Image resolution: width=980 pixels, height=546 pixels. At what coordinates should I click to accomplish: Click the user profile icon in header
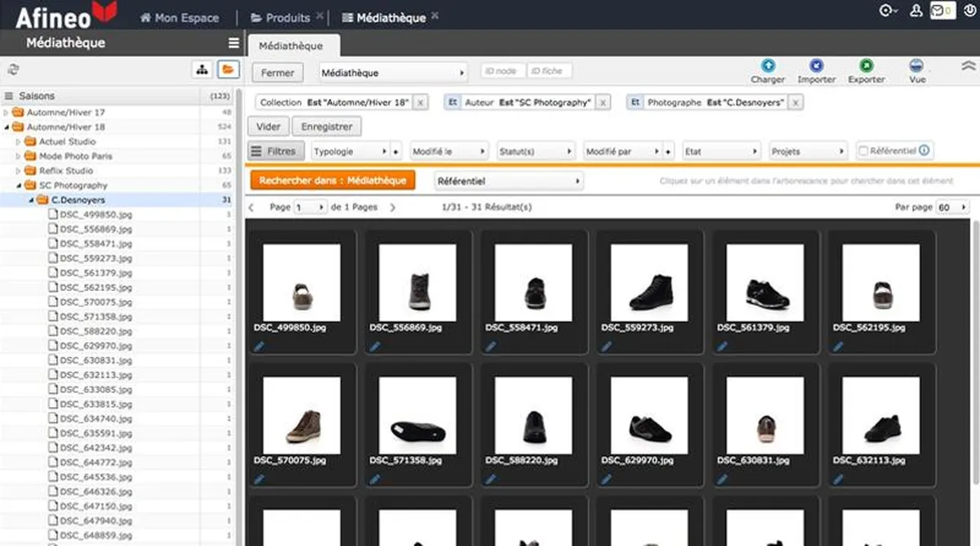[916, 11]
